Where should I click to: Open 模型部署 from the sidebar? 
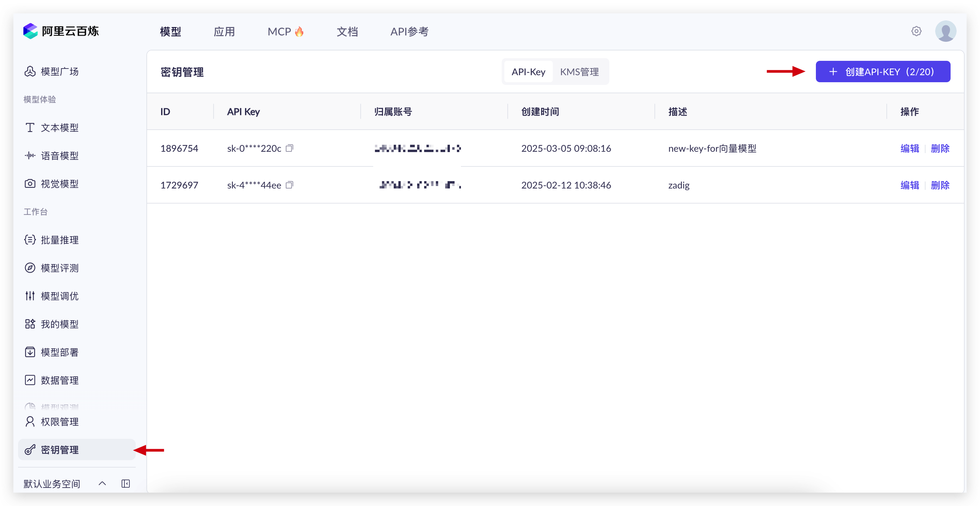59,352
